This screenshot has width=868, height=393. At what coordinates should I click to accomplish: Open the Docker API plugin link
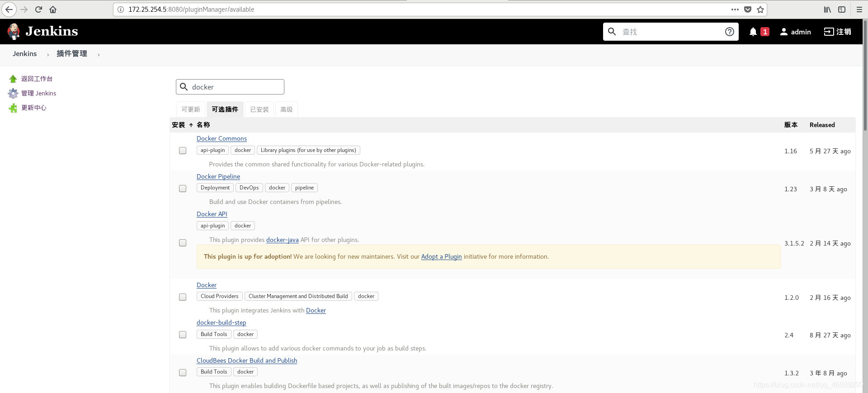[212, 214]
